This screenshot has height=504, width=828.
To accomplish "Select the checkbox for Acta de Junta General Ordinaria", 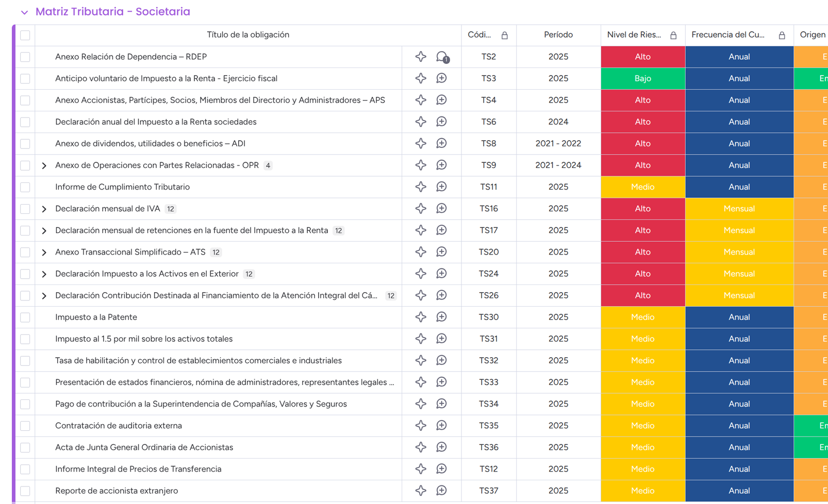I will click(x=25, y=447).
